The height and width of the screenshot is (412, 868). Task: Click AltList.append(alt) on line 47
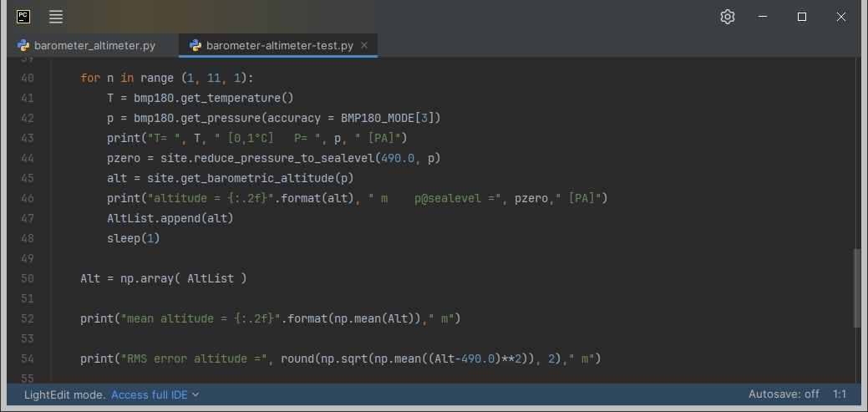[170, 218]
